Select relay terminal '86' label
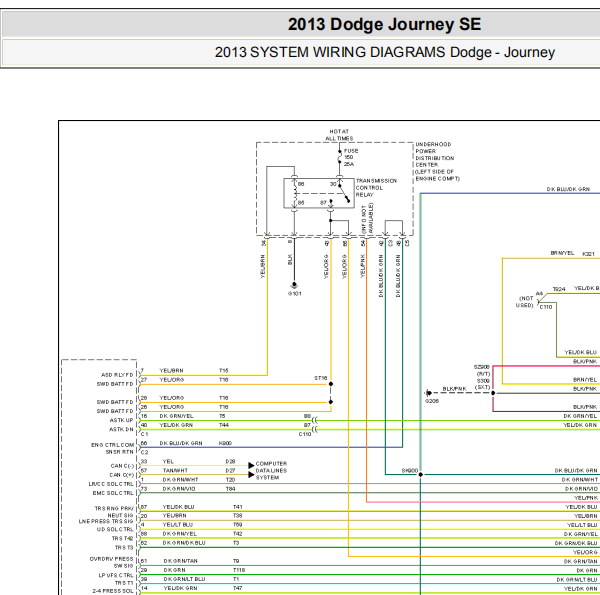The height and width of the screenshot is (595, 600). [x=301, y=184]
